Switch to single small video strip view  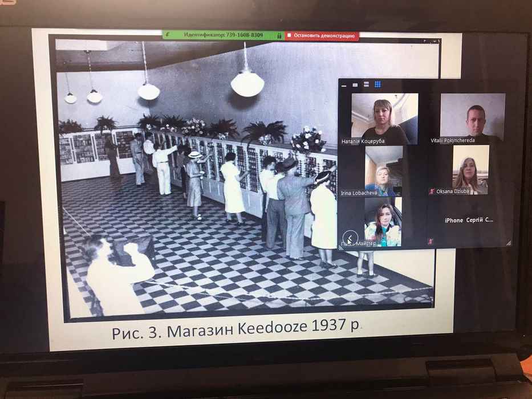tap(355, 85)
